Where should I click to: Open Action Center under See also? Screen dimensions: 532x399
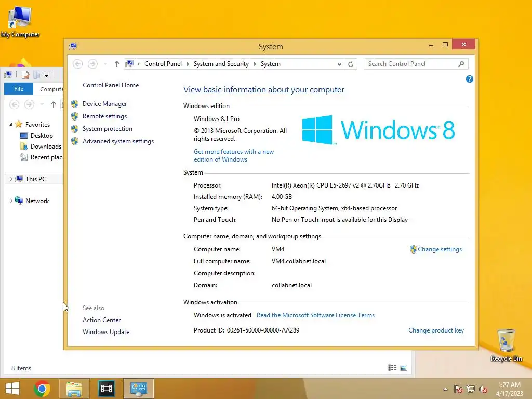pyautogui.click(x=101, y=320)
